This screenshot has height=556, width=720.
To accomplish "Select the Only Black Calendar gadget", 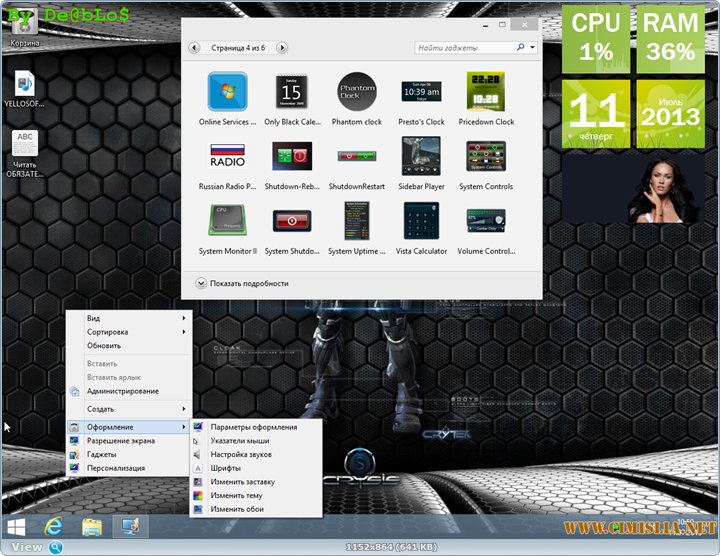I will 292,92.
